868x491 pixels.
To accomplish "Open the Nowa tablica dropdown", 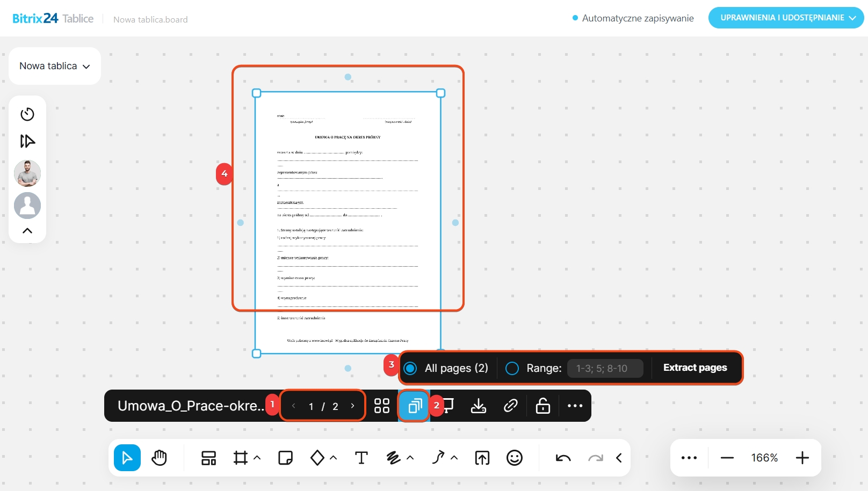I will pyautogui.click(x=54, y=66).
